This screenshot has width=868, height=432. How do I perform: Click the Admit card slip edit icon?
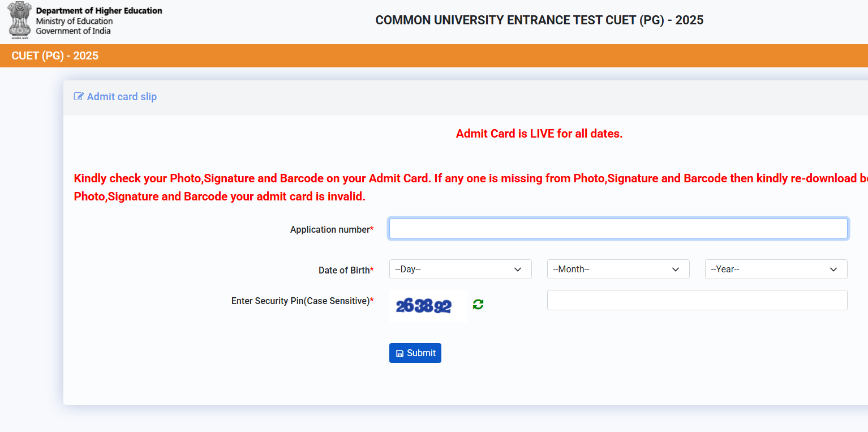79,96
